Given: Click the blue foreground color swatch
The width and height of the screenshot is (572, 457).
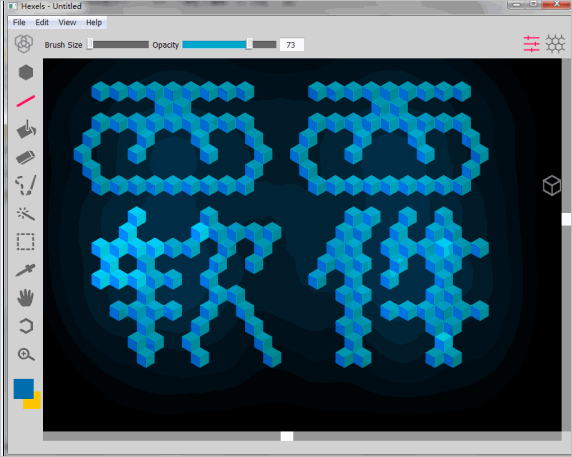Looking at the screenshot, I should [24, 389].
